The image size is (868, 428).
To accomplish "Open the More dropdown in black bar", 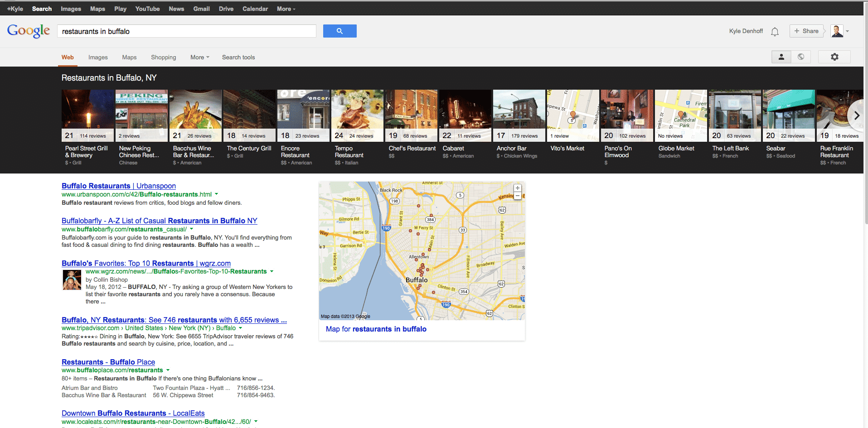I will 286,9.
